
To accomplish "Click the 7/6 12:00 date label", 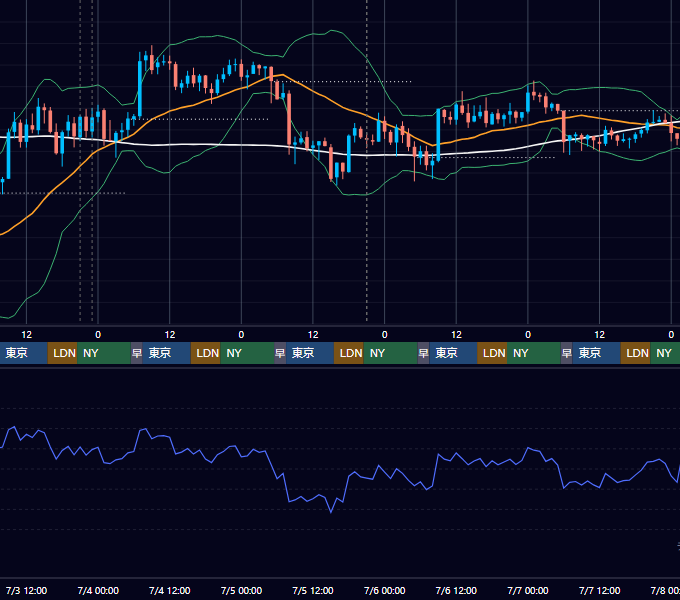I will [x=456, y=591].
